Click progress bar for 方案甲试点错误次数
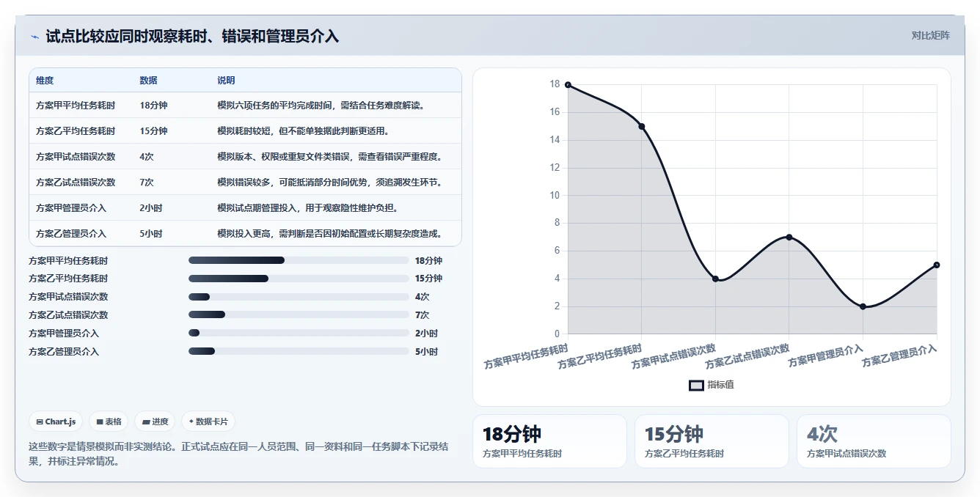This screenshot has height=497, width=980. pyautogui.click(x=299, y=297)
